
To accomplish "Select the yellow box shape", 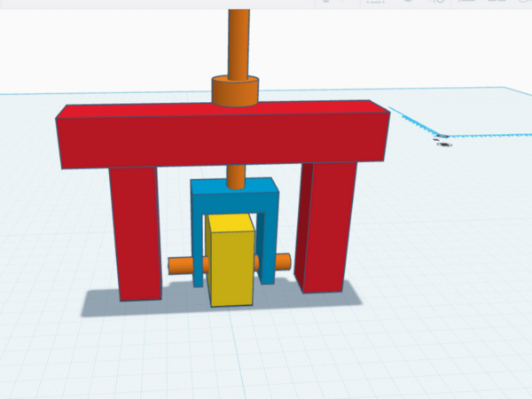I will pyautogui.click(x=231, y=262).
